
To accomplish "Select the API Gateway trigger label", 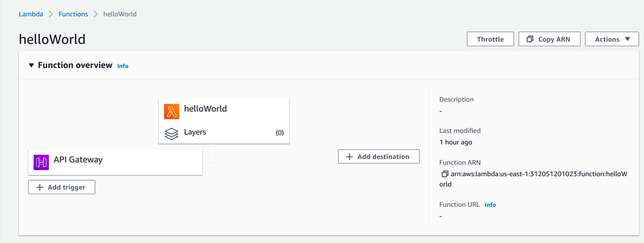I will [x=78, y=160].
